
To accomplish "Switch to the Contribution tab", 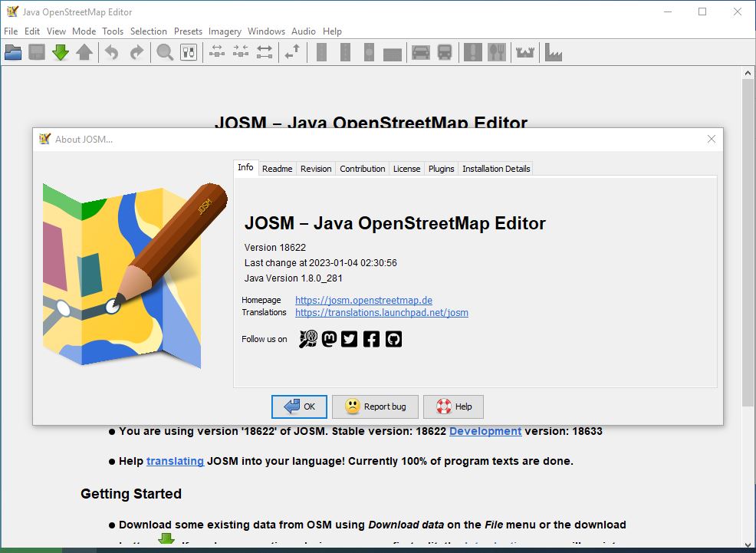I will point(363,169).
